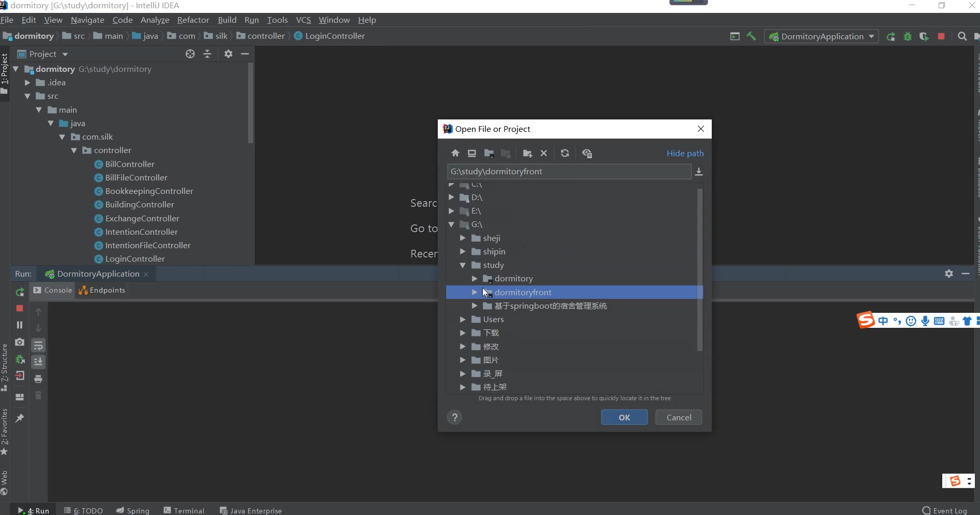Toggle Show Hidden Files and Directories

pyautogui.click(x=587, y=153)
